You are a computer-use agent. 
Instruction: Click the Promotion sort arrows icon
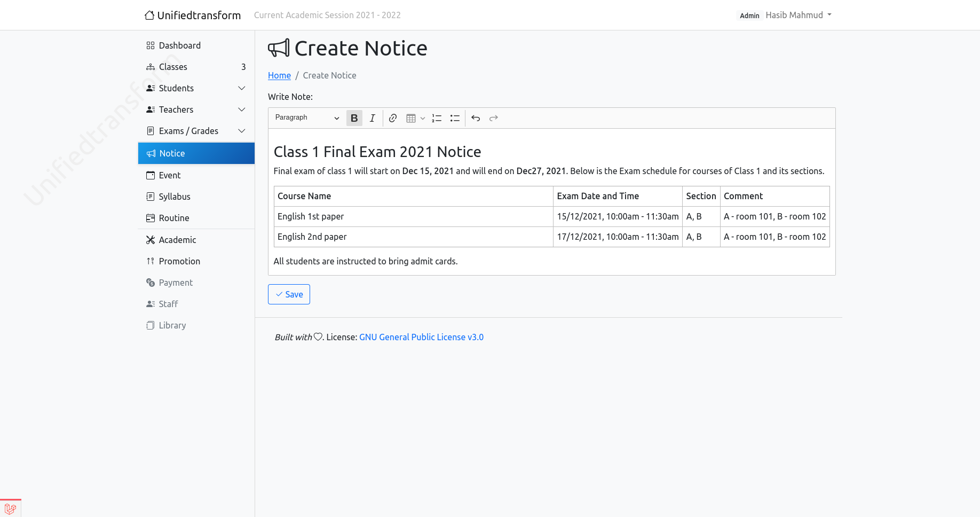[x=151, y=261]
